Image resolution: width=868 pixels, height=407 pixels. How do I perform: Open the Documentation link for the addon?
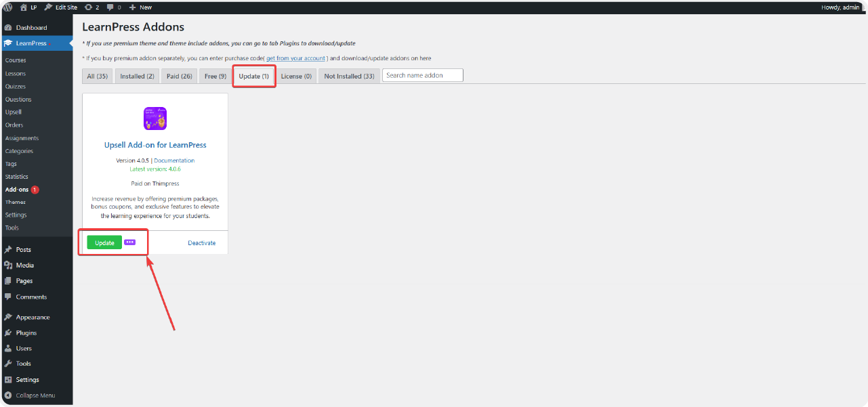[174, 160]
